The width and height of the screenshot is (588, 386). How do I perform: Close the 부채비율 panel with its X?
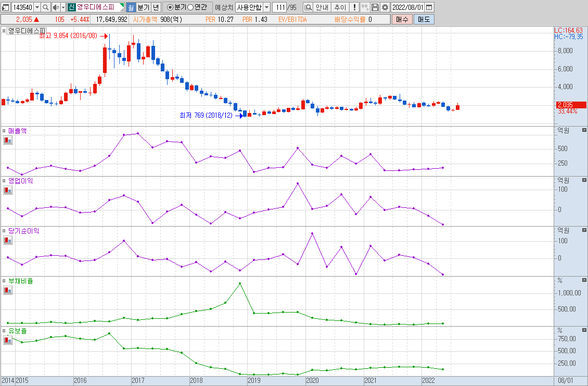pos(584,280)
